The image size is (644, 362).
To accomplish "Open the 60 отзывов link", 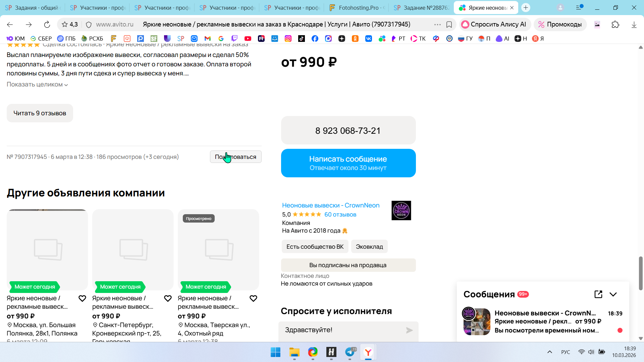I will point(340,215).
